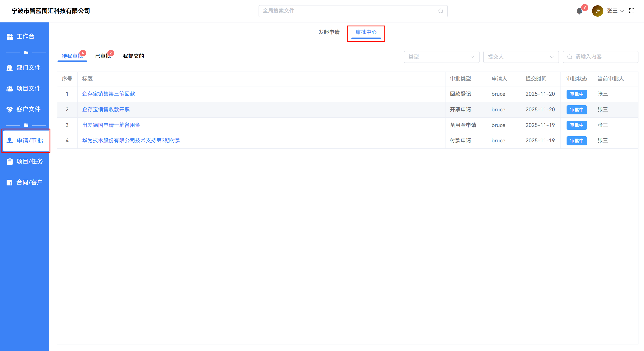Open 工作台 from sidebar
This screenshot has width=644, height=351.
(x=25, y=37)
